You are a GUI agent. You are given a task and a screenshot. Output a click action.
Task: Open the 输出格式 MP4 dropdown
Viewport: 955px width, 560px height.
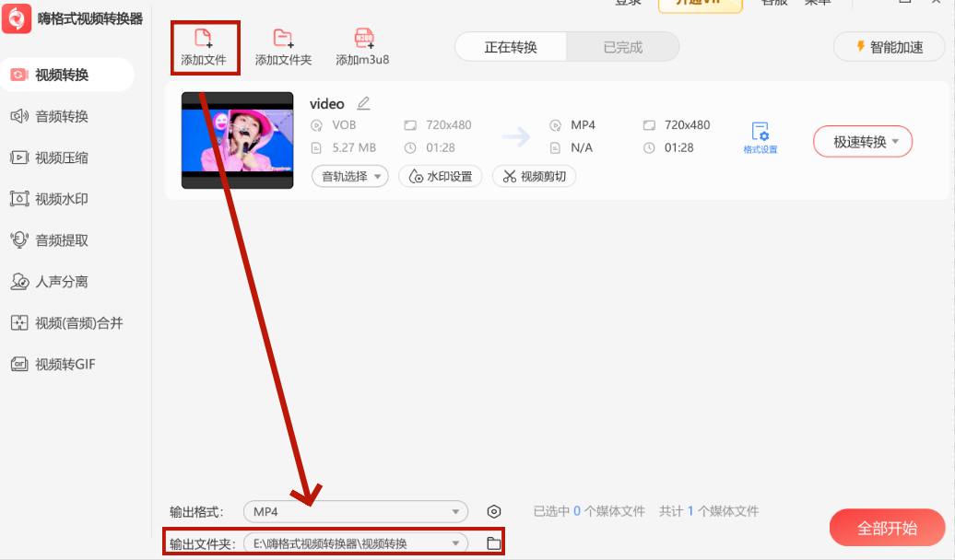355,511
